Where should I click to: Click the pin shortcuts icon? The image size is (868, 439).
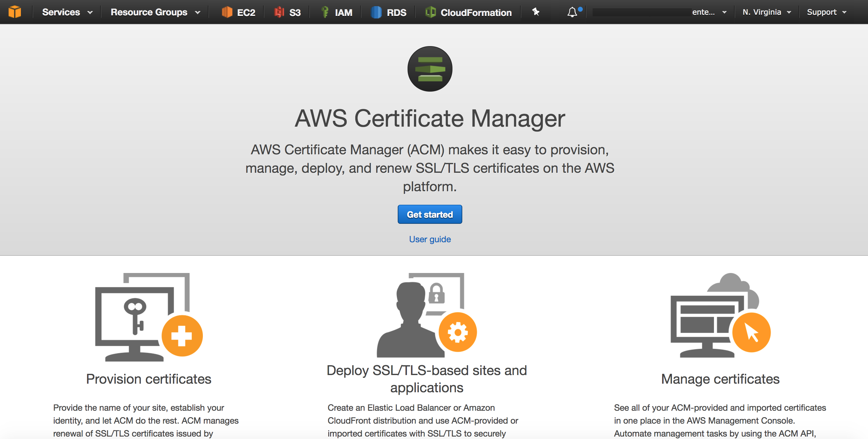[536, 12]
